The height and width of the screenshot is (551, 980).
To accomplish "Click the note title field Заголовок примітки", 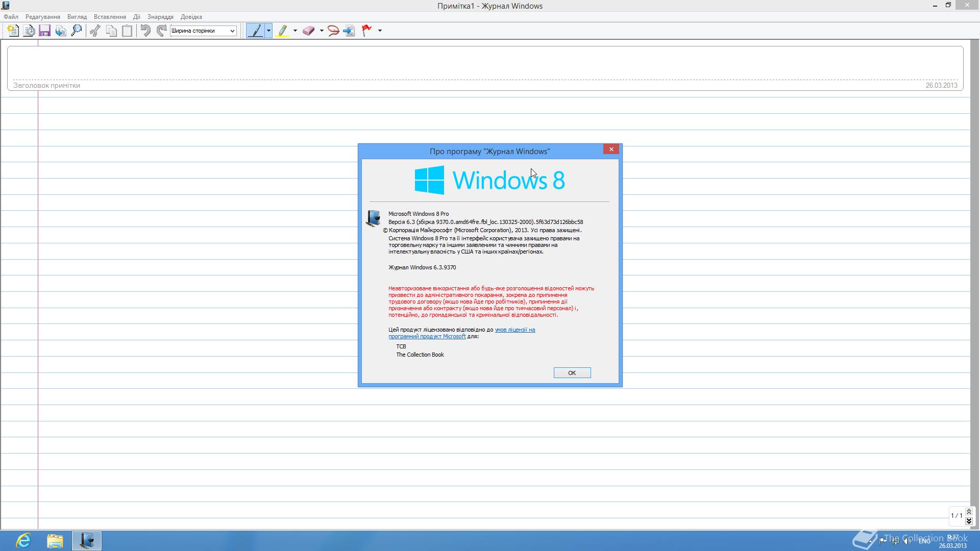I will [46, 85].
